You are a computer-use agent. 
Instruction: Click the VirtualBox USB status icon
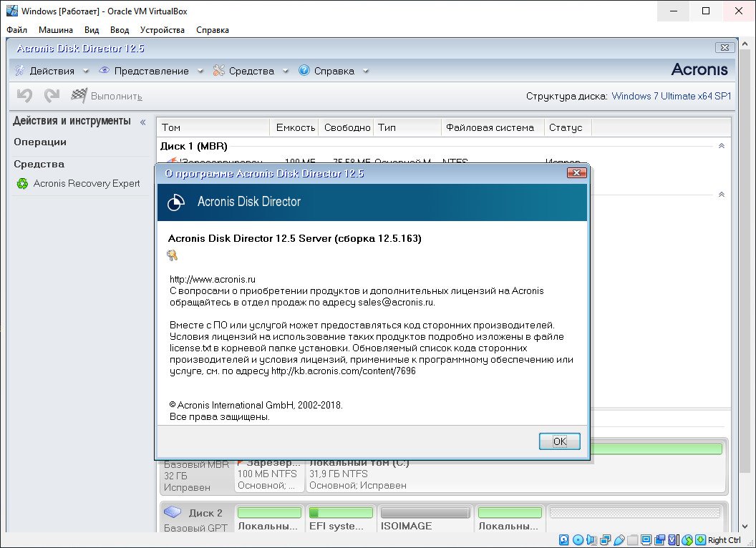pyautogui.click(x=619, y=540)
